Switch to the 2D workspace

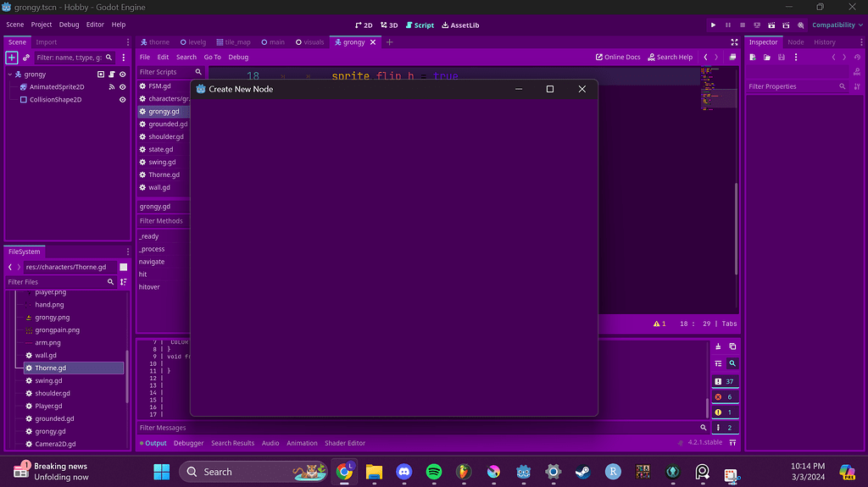click(x=364, y=25)
